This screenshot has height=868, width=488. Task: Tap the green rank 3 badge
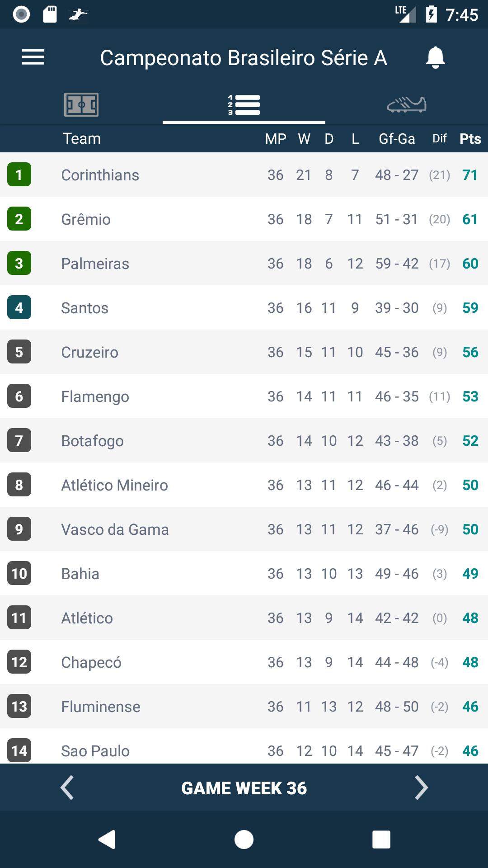coord(19,263)
